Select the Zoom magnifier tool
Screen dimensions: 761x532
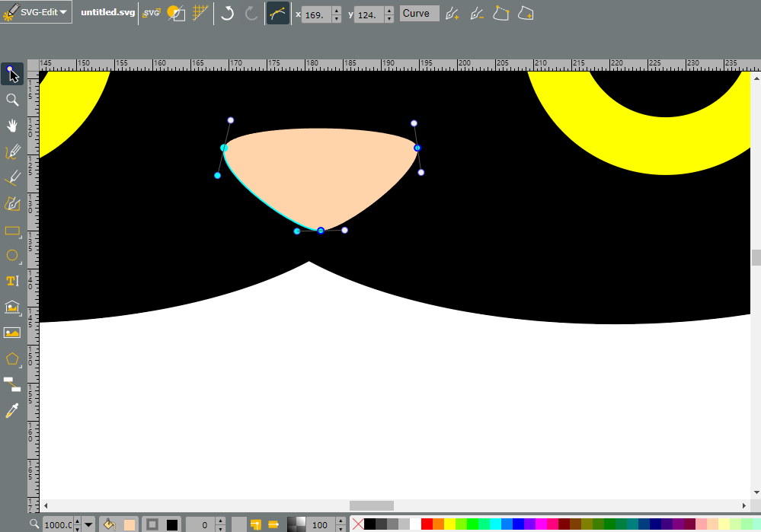point(12,100)
